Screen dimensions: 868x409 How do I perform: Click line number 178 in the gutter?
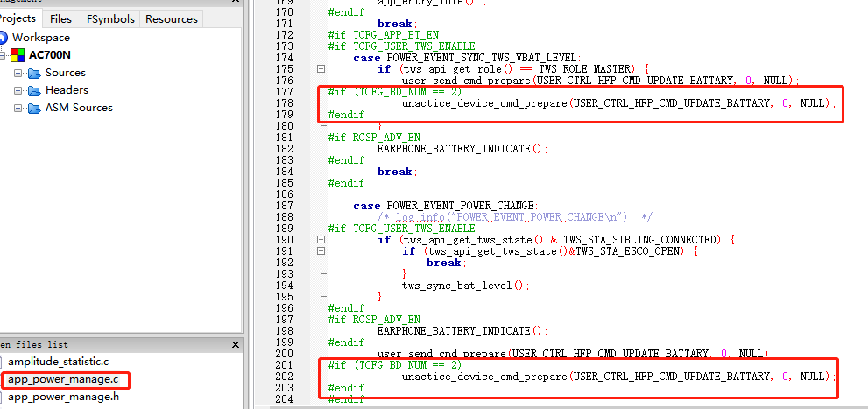tap(284, 103)
